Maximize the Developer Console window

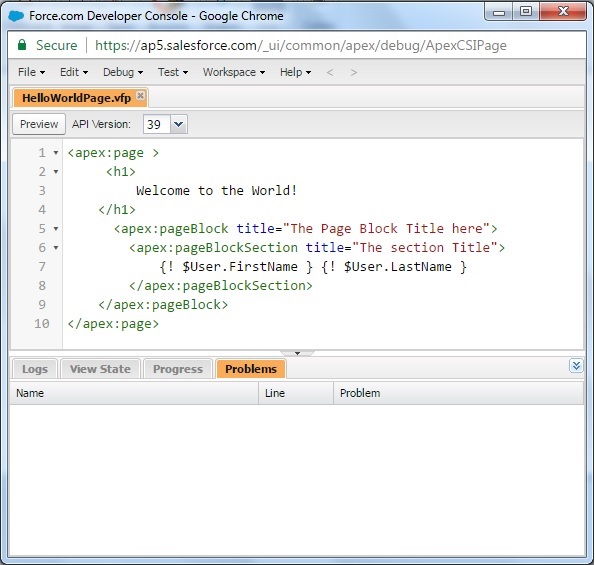526,12
